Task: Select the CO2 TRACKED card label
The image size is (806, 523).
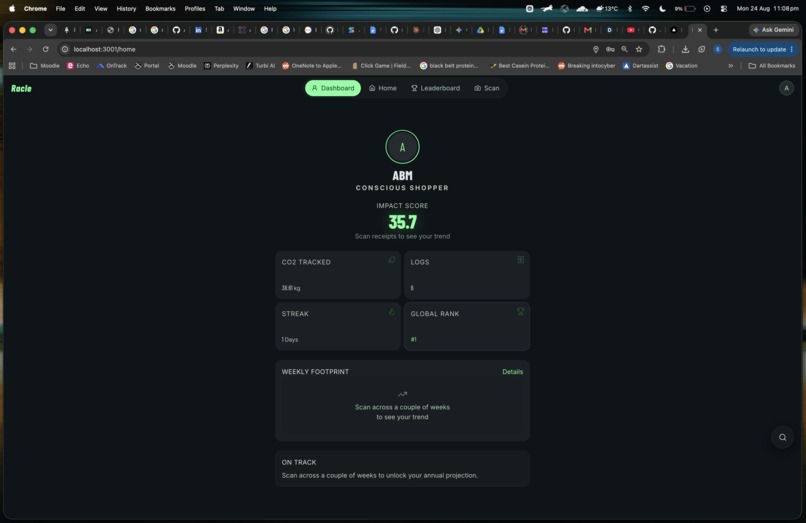Action: (x=306, y=262)
